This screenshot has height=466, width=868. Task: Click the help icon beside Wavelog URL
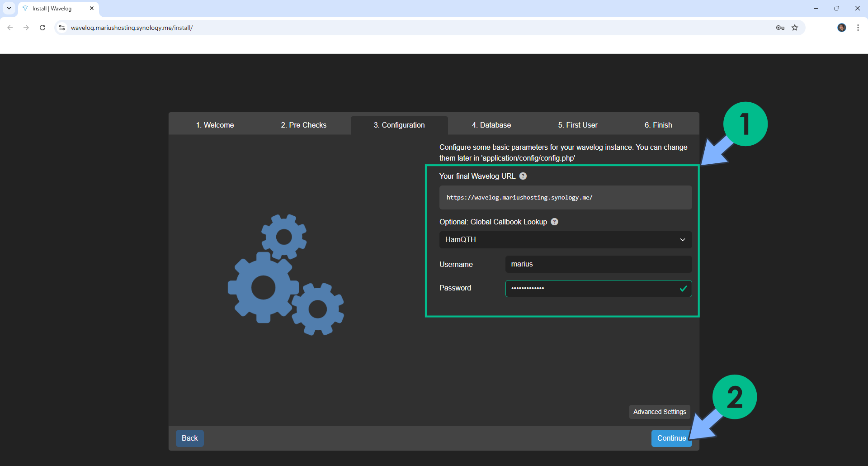523,176
